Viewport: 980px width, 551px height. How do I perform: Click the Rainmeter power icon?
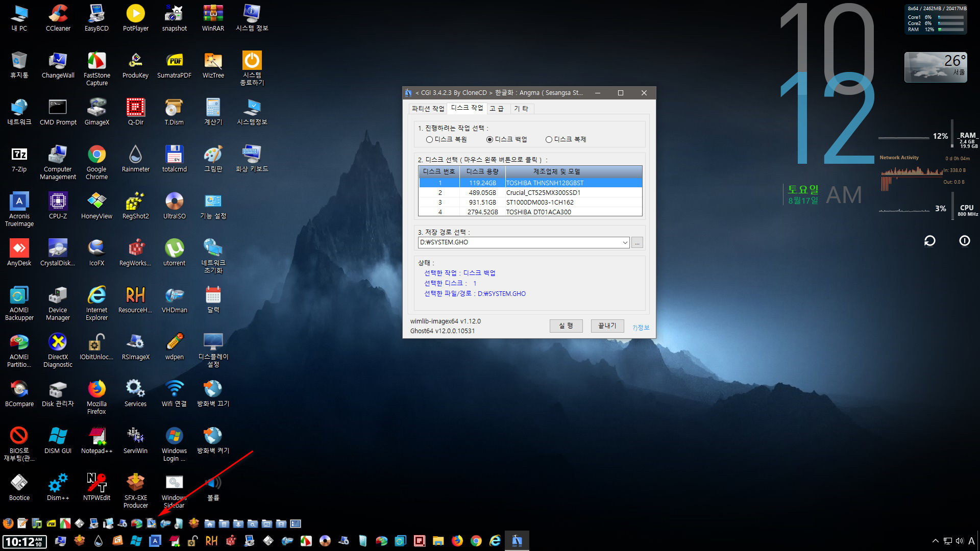point(964,240)
